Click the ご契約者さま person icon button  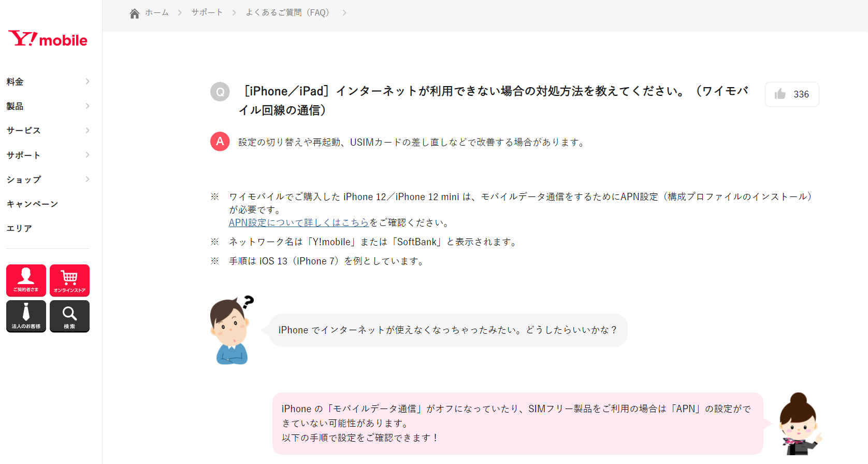coord(26,280)
